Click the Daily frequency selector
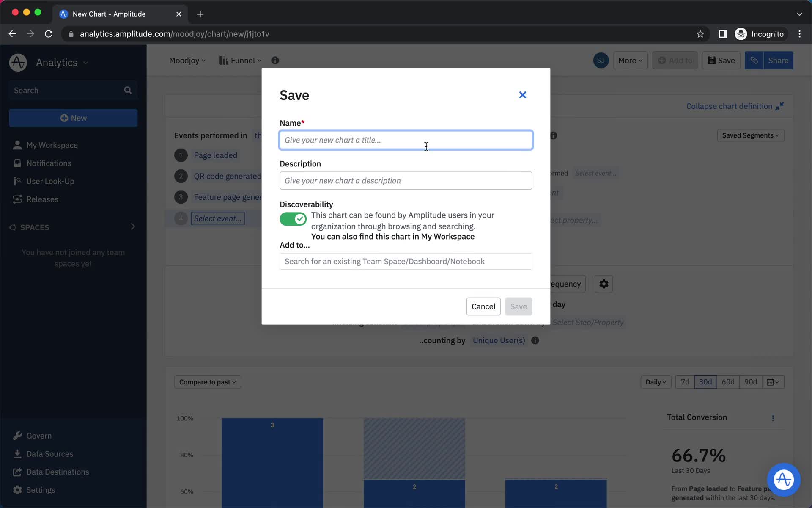Screen dimensions: 812x508 pyautogui.click(x=656, y=381)
